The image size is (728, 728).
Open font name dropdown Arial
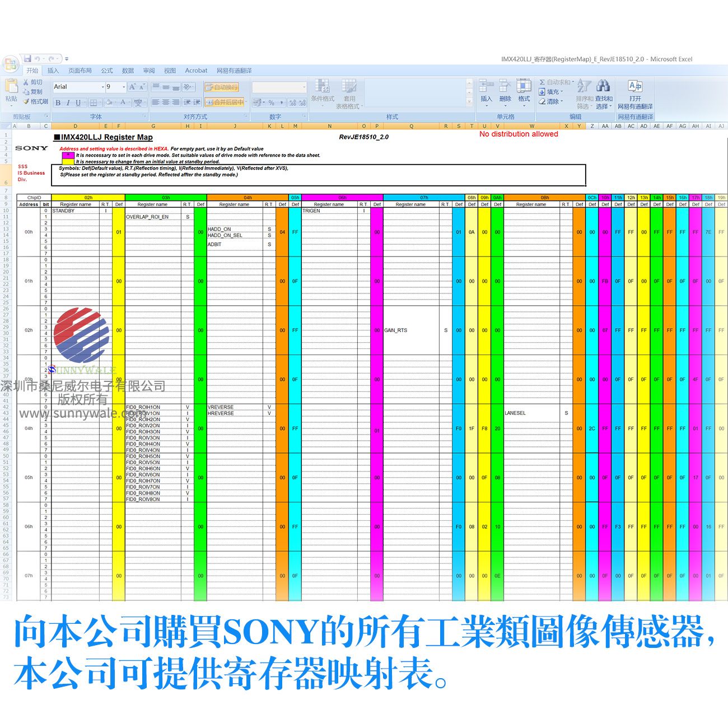click(103, 87)
